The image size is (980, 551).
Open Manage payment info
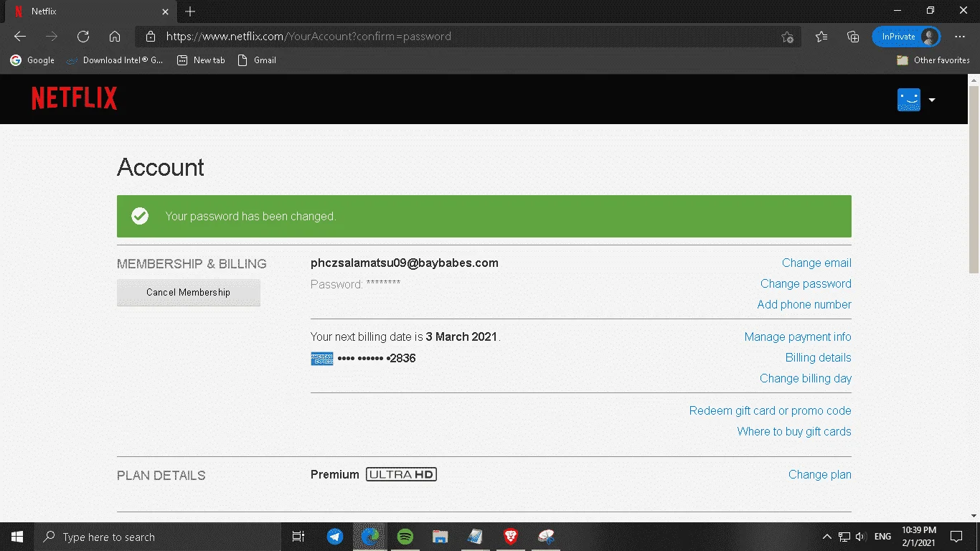[798, 337]
